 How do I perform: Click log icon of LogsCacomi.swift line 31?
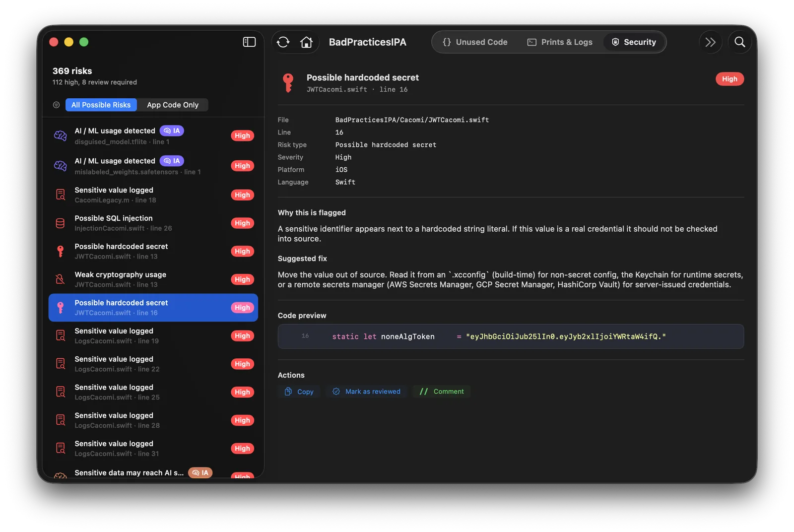point(60,448)
